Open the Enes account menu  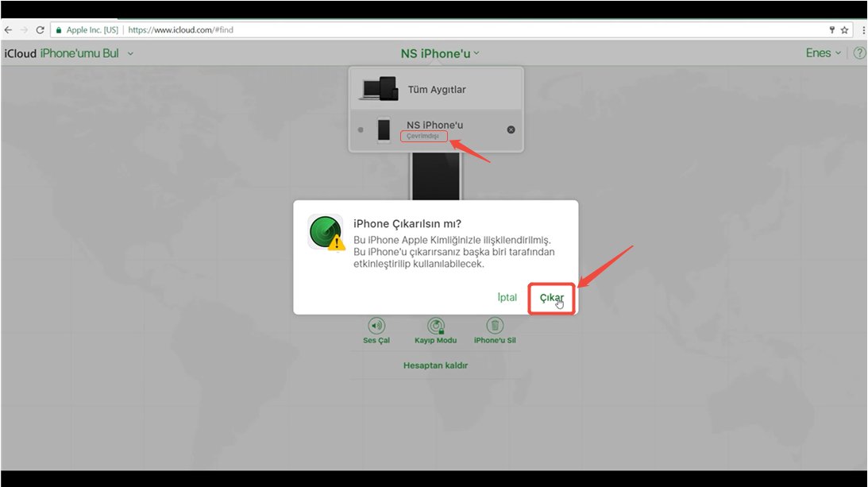pos(823,53)
